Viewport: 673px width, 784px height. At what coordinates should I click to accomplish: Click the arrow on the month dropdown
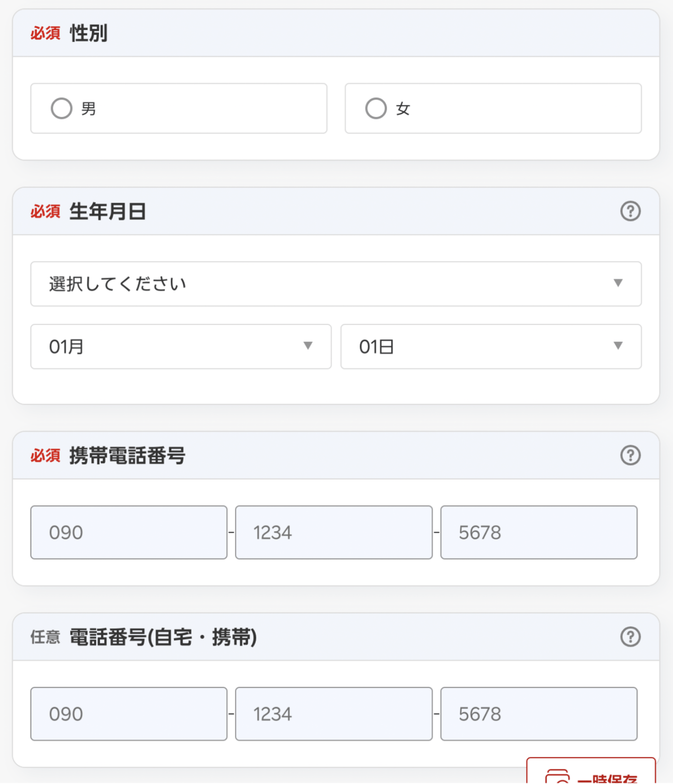point(308,346)
